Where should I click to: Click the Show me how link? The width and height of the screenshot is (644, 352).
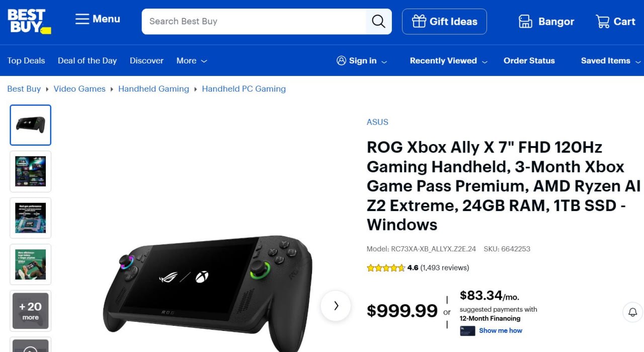tap(502, 331)
